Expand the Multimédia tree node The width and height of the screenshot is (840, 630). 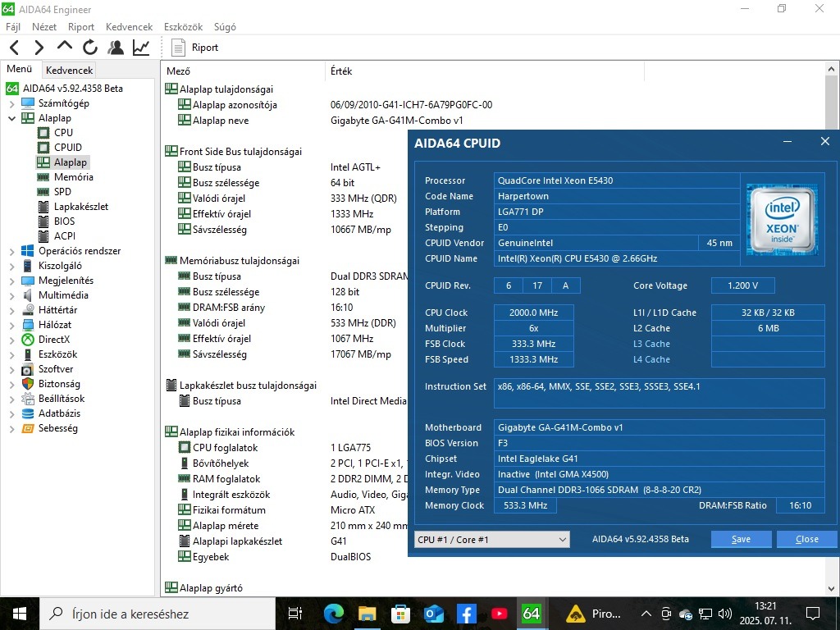coord(11,295)
